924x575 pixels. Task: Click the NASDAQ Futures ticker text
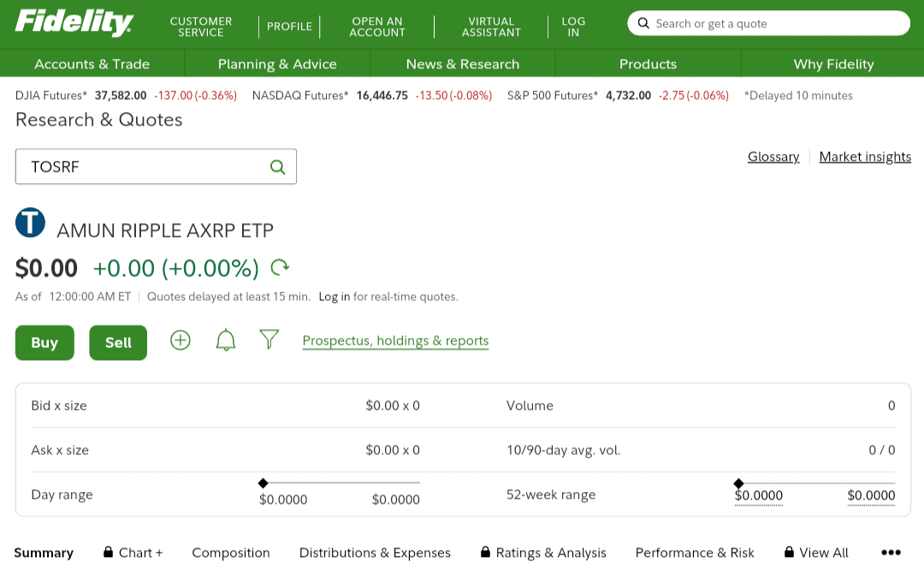[372, 96]
